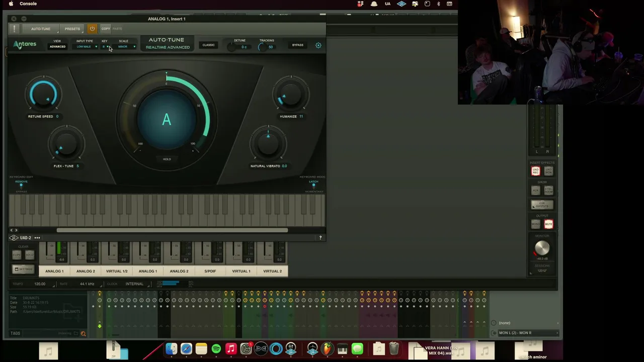Select VERA HANN MIX 04 wav file on desktop
The width and height of the screenshot is (644, 362).
coord(441,350)
